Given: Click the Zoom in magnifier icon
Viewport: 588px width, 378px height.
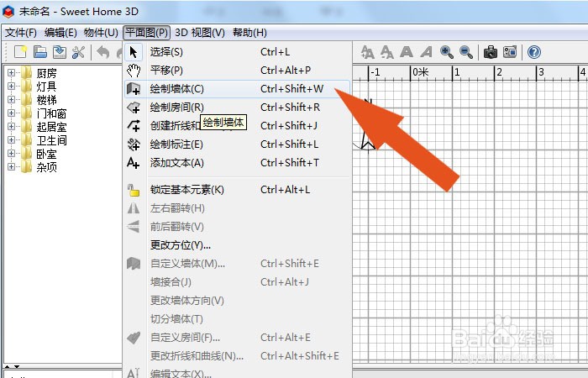Looking at the screenshot, I should (x=447, y=52).
